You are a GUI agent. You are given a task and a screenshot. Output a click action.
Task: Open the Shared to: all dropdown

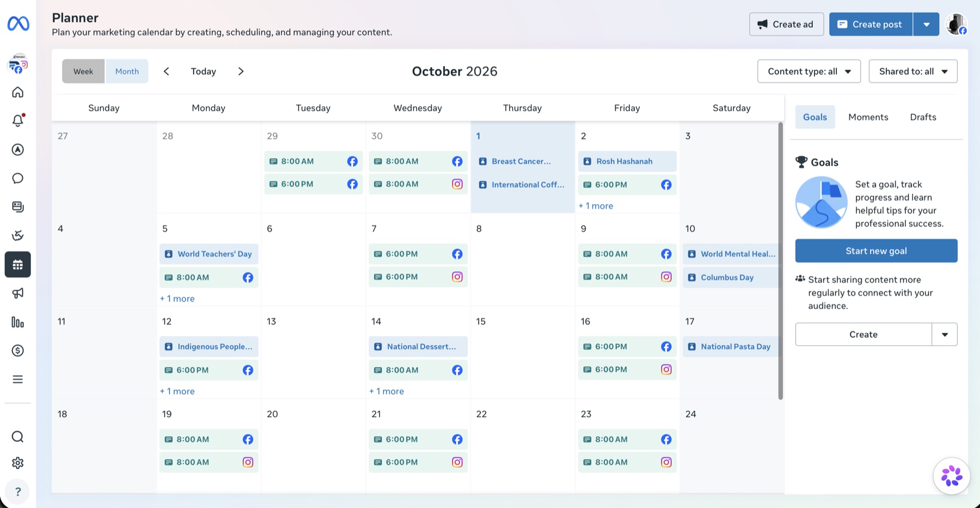[x=913, y=71]
